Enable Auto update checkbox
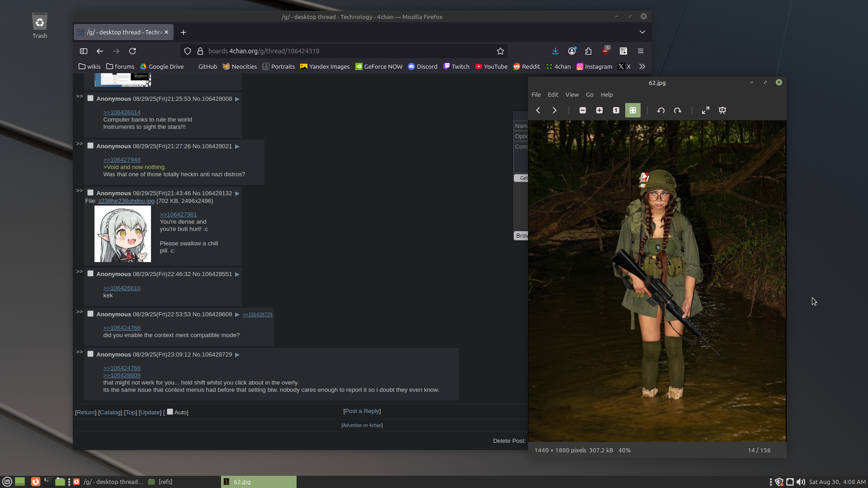868x488 pixels. tap(170, 412)
